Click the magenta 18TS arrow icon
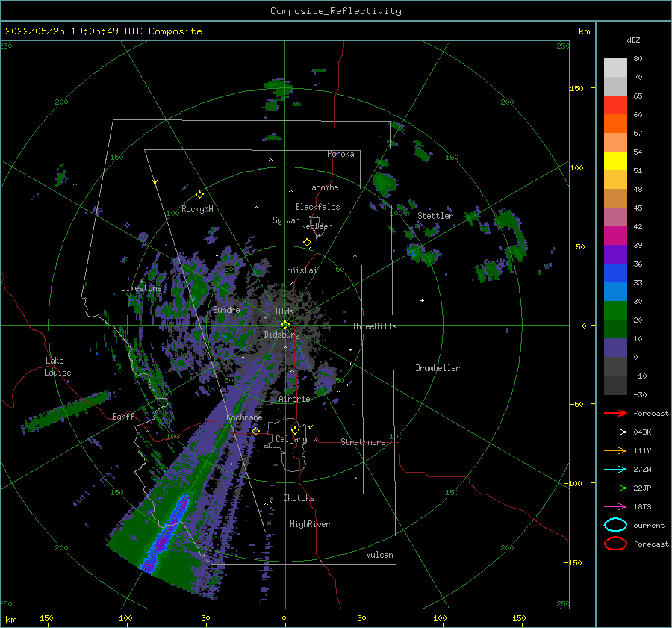Viewport: 672px width, 628px height. (615, 507)
